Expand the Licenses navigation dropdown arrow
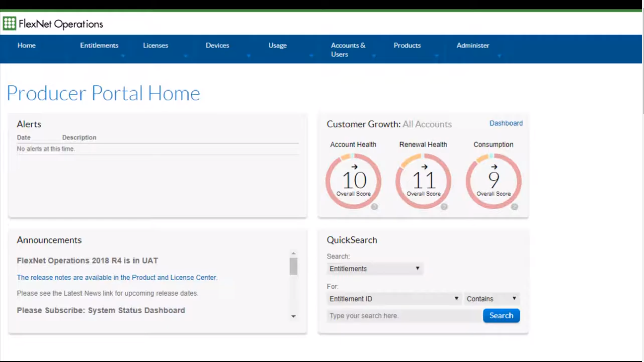The image size is (644, 362). (186, 56)
